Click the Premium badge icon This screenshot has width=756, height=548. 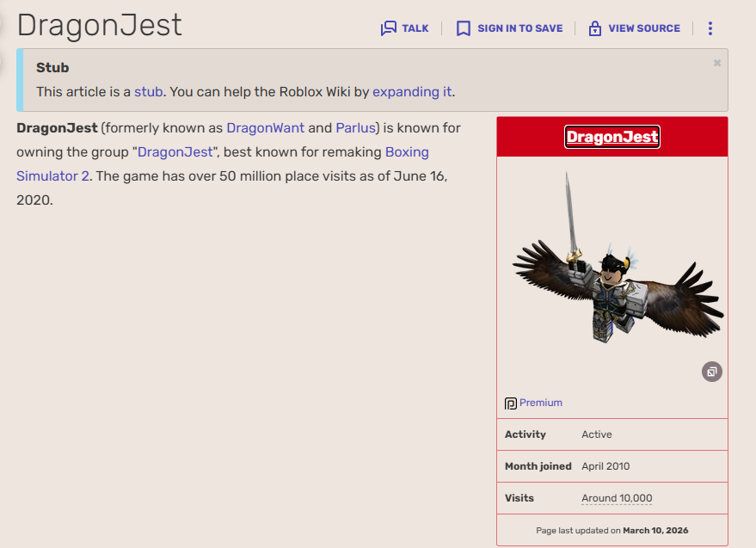click(x=511, y=403)
